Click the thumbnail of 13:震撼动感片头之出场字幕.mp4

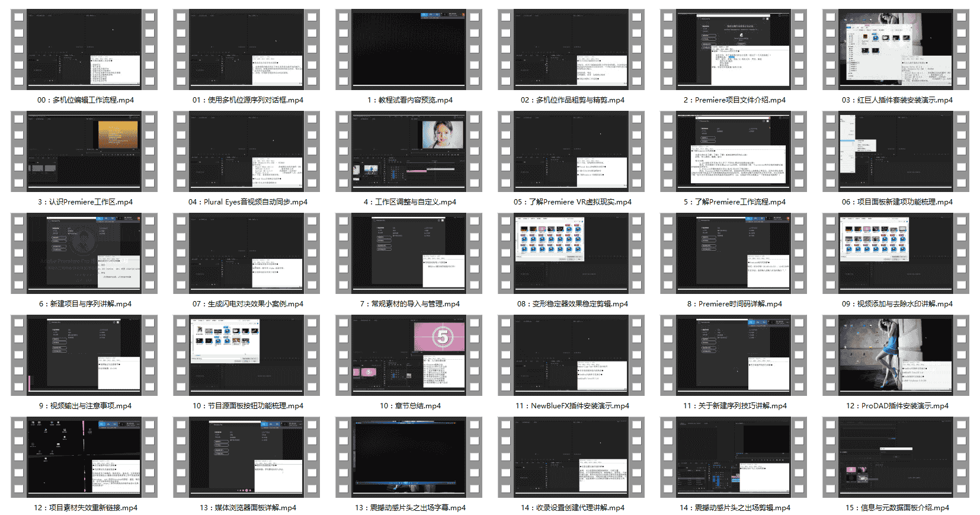click(x=409, y=458)
